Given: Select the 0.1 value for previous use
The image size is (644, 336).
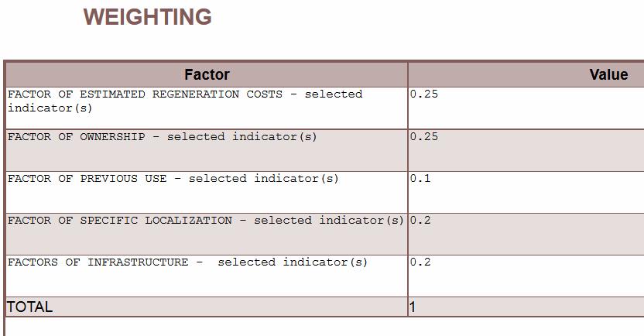Looking at the screenshot, I should click(x=420, y=179).
